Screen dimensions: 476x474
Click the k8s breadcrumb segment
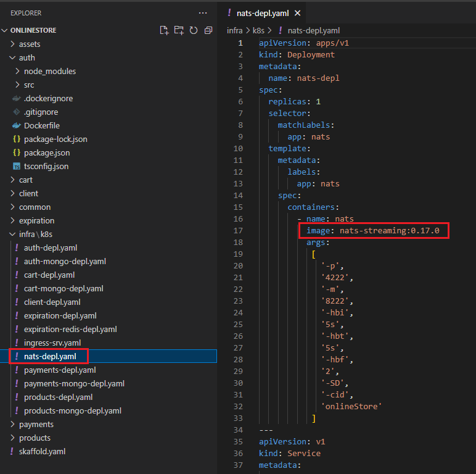click(258, 30)
